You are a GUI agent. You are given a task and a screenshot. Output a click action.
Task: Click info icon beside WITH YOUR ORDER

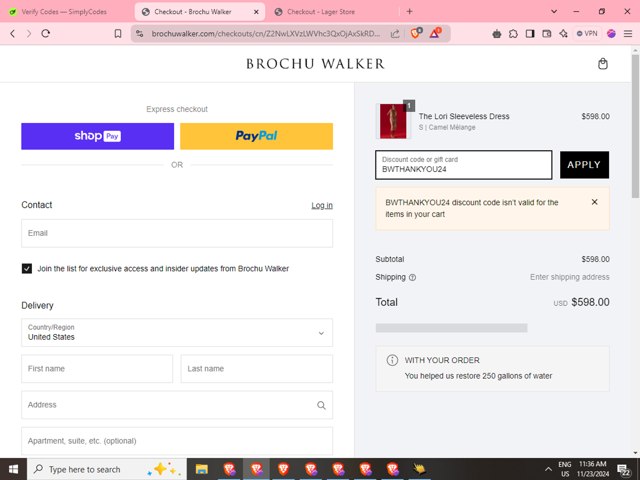(x=392, y=360)
